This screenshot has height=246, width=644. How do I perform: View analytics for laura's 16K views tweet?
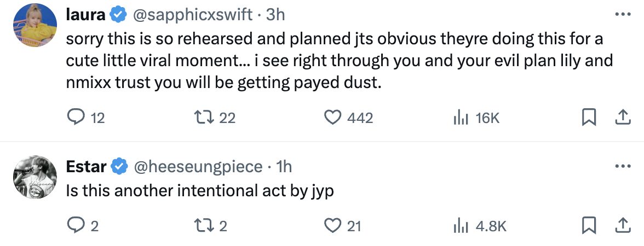[x=462, y=118]
